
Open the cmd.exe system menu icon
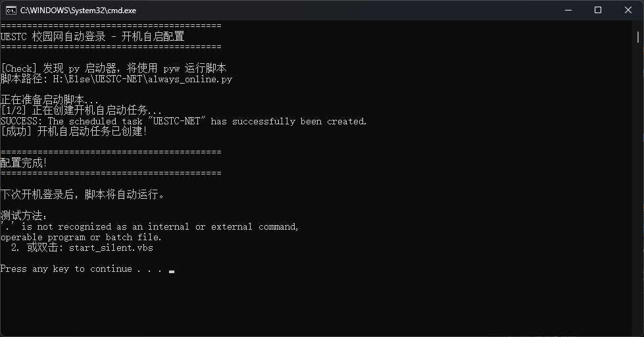pos(11,11)
